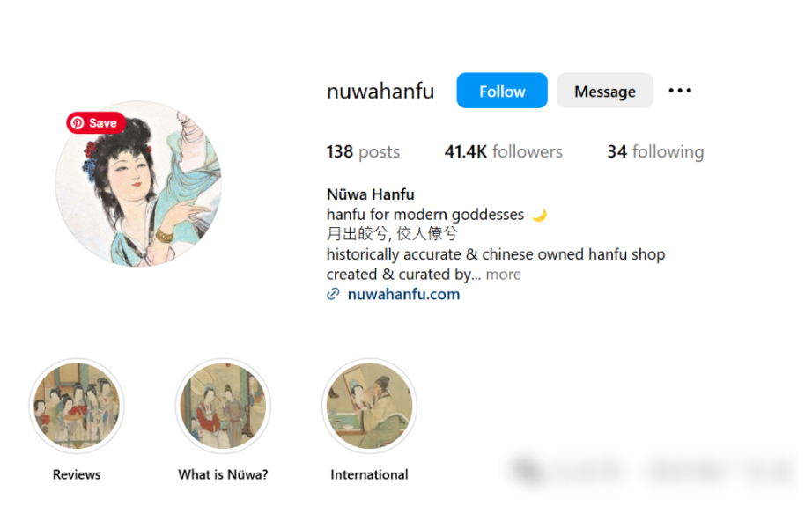Click the Nüwa Hanfu display name
Screen dimensions: 812x521
[x=370, y=194]
